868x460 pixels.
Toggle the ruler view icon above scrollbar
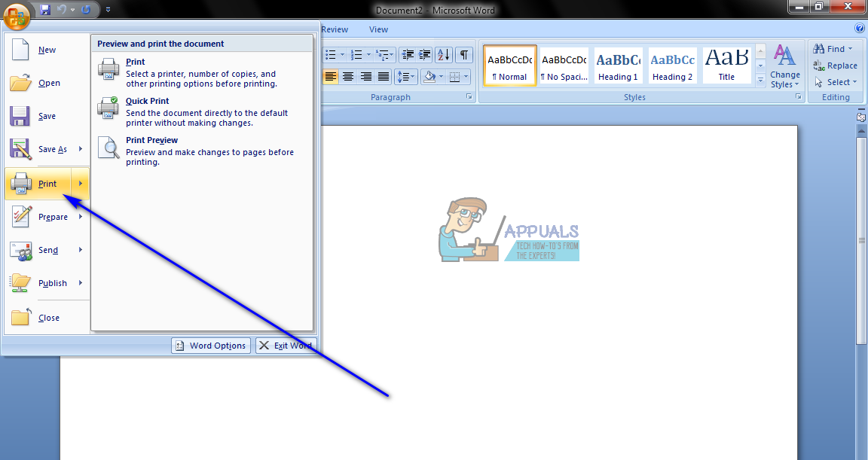click(861, 117)
